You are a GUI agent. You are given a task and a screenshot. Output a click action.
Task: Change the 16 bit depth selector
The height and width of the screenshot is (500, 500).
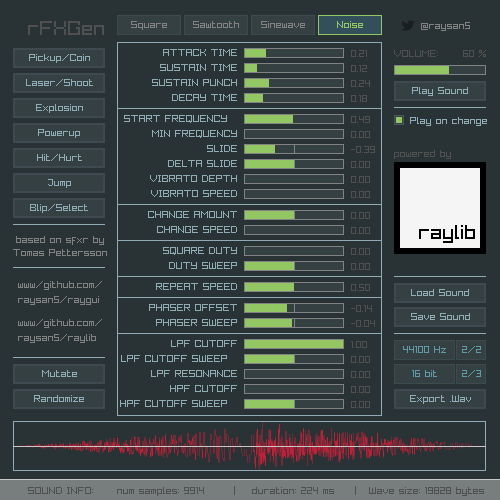tap(424, 374)
